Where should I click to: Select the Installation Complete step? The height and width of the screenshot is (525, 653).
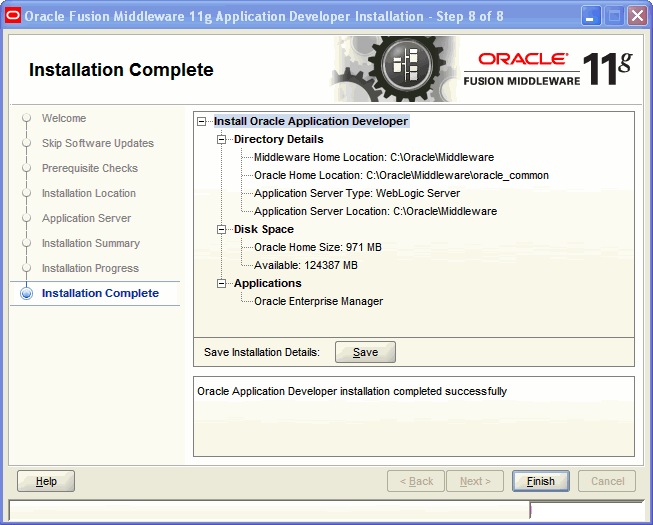[100, 293]
